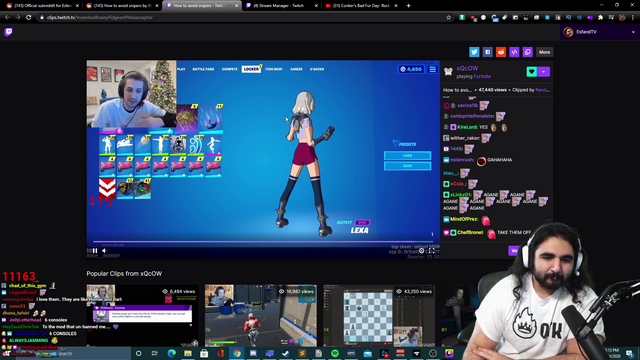
Task: Share the clip on Reddit
Action: click(x=501, y=52)
